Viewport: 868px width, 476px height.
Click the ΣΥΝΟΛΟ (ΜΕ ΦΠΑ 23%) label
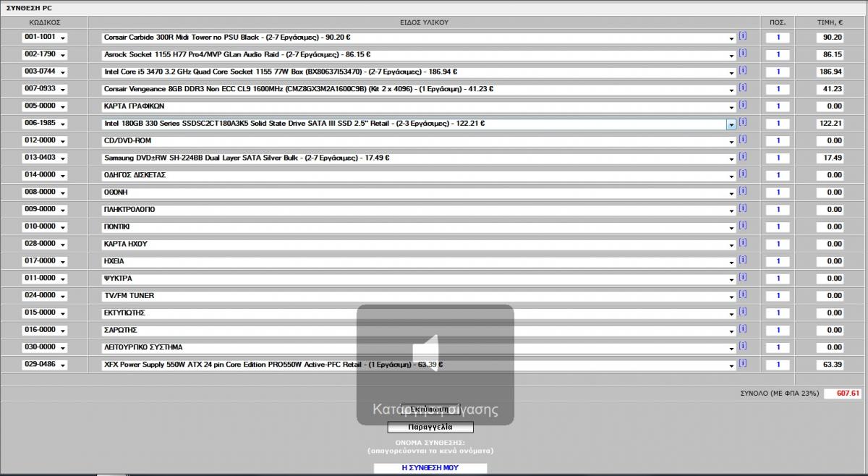click(x=779, y=394)
